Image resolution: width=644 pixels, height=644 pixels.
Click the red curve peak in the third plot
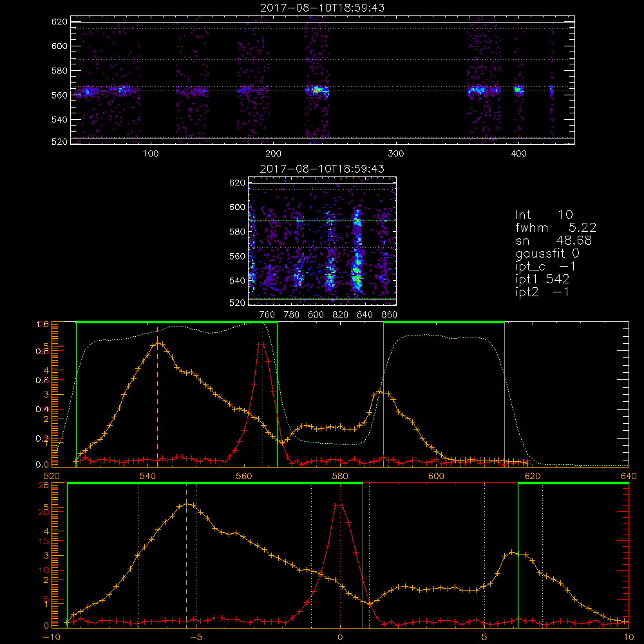coord(261,345)
